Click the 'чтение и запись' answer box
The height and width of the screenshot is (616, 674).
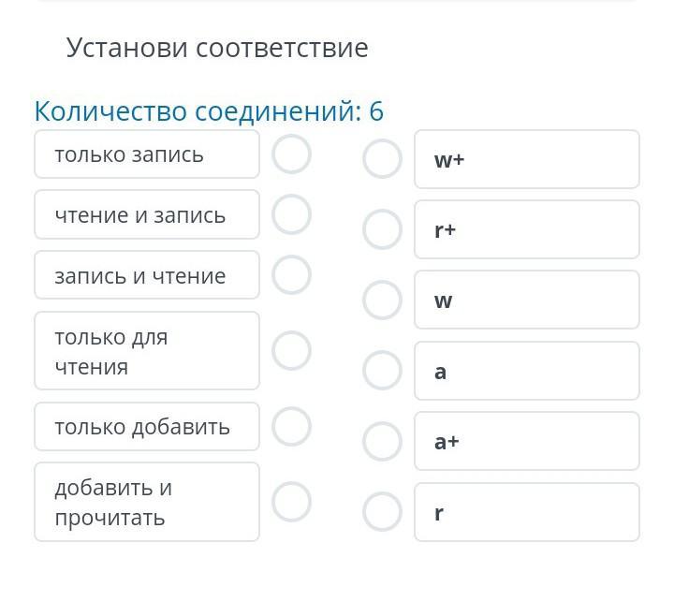[x=147, y=214]
